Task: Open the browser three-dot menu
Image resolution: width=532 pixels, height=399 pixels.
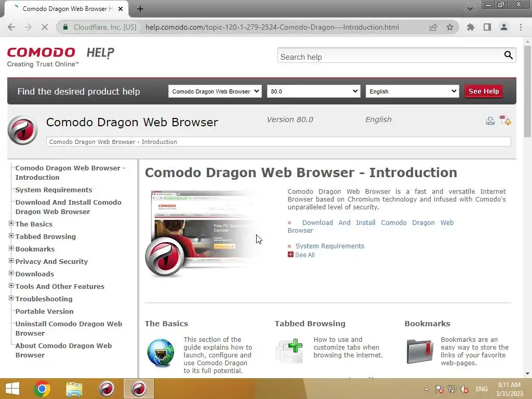Action: [521, 27]
